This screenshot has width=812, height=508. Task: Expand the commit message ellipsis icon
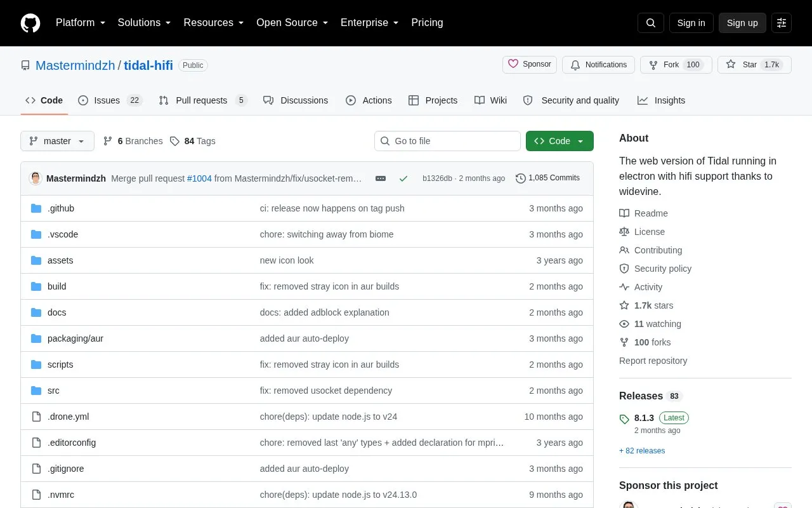coord(381,178)
